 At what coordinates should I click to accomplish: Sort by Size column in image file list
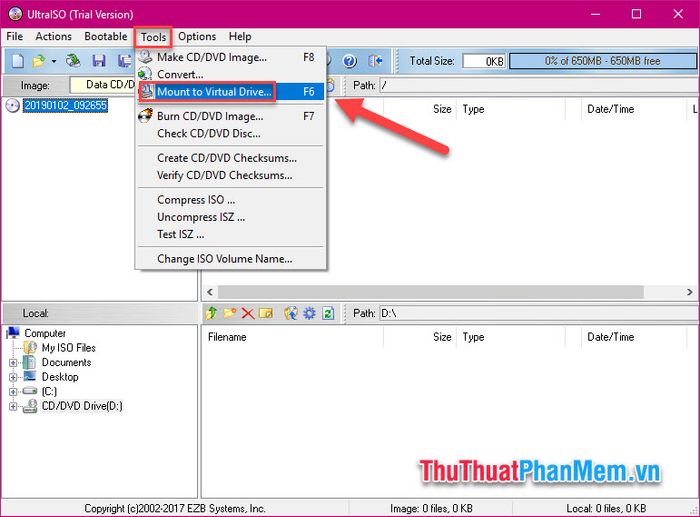click(420, 109)
